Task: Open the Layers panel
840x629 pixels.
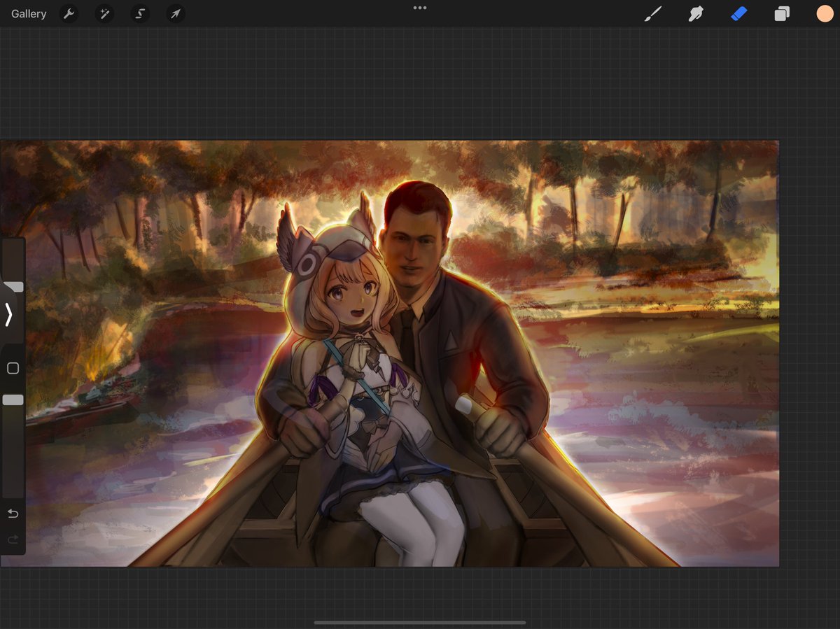Action: pyautogui.click(x=782, y=14)
